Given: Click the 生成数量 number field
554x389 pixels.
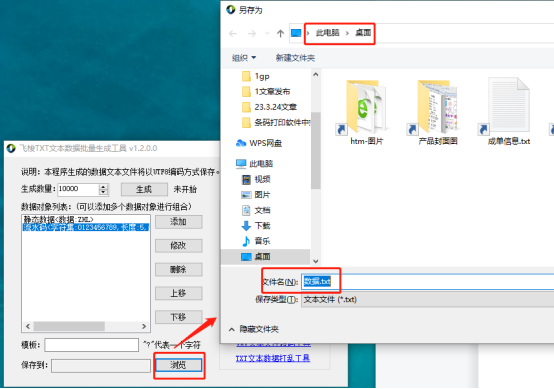Looking at the screenshot, I should tap(78, 189).
